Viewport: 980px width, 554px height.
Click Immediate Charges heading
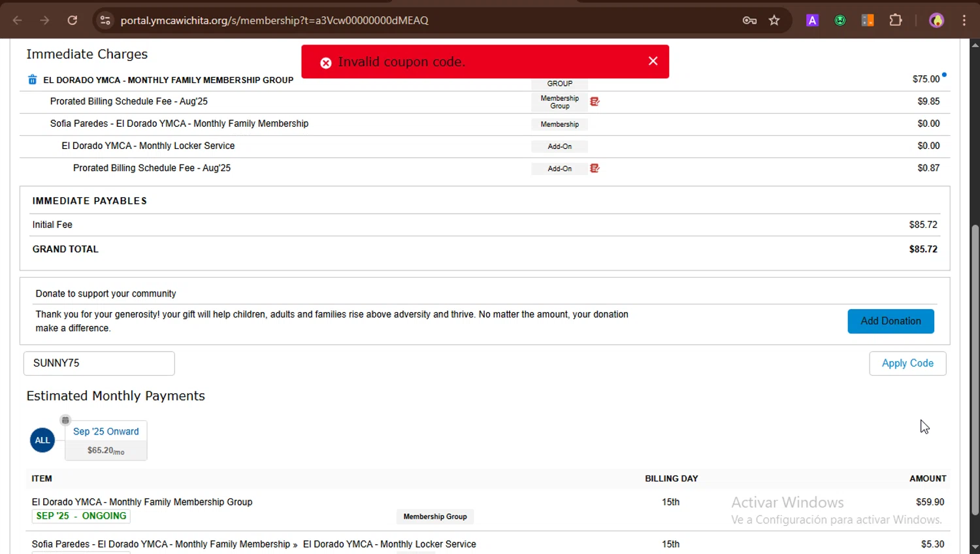click(x=87, y=54)
